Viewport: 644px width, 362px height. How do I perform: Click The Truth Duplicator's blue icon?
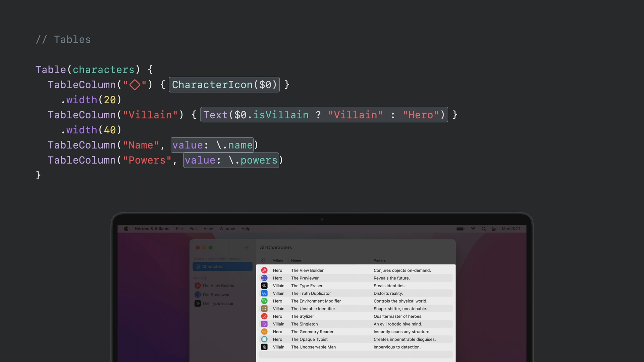point(264,293)
